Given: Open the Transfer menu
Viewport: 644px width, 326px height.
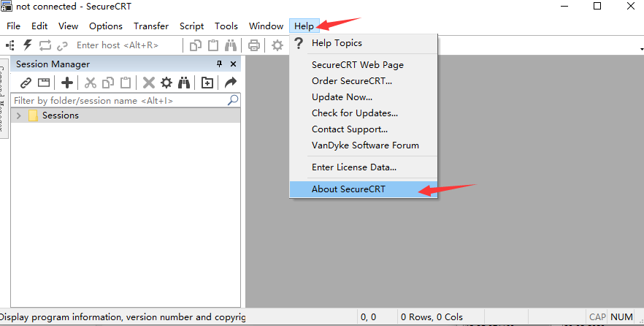Looking at the screenshot, I should [x=150, y=26].
